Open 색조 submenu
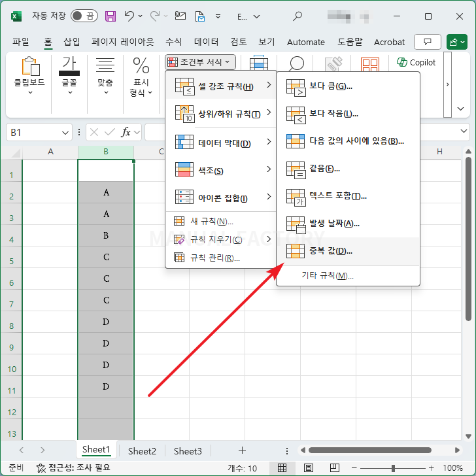 point(221,170)
